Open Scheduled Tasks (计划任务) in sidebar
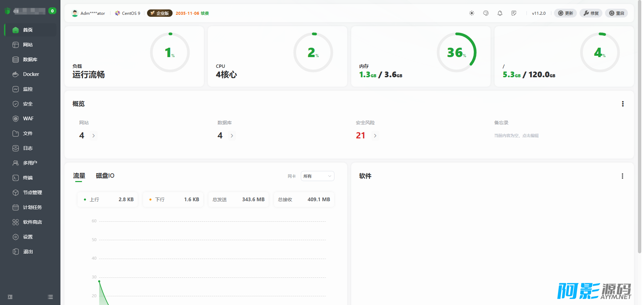 click(32, 207)
